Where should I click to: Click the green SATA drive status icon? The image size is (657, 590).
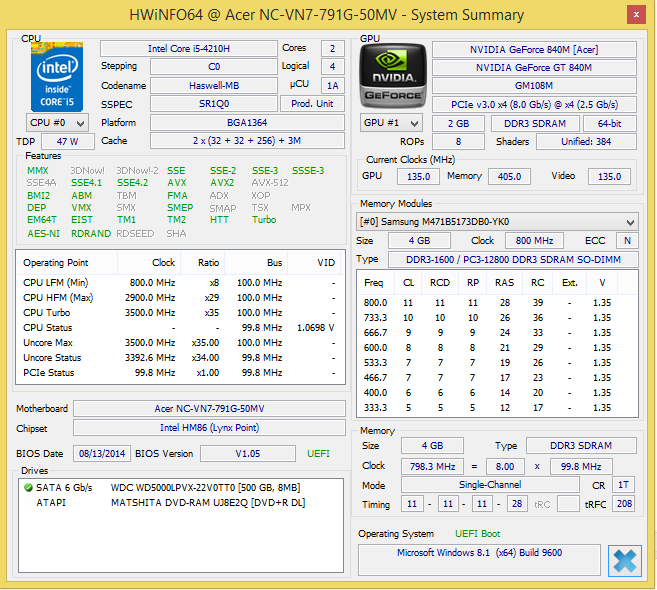28,487
